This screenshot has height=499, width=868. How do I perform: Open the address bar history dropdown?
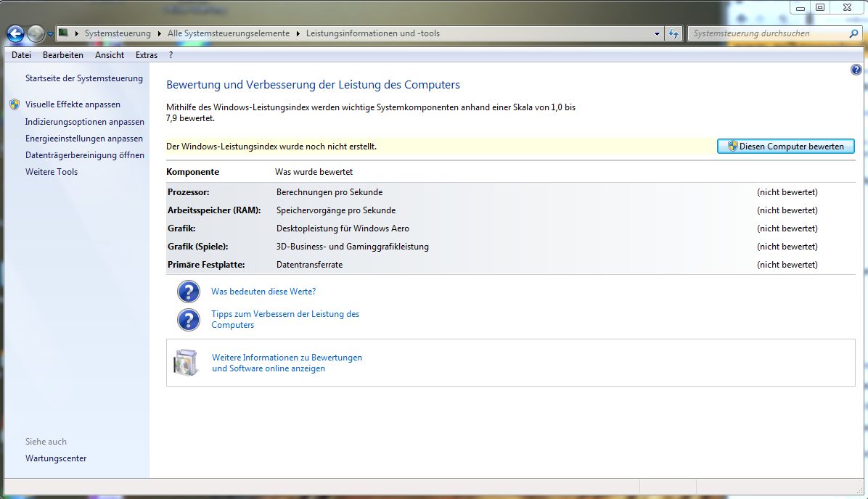point(657,34)
